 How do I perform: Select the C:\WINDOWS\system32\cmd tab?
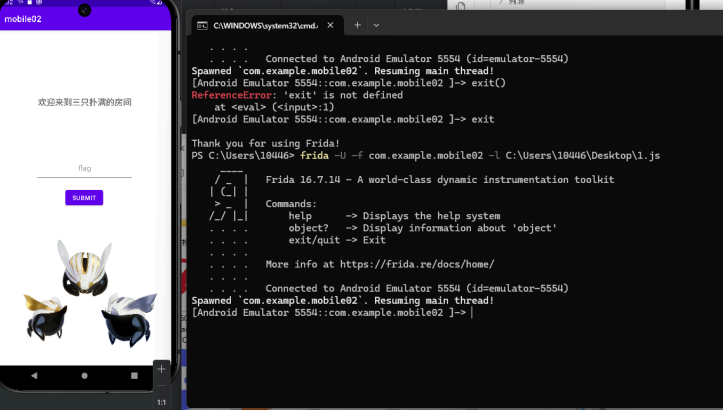[x=260, y=24]
